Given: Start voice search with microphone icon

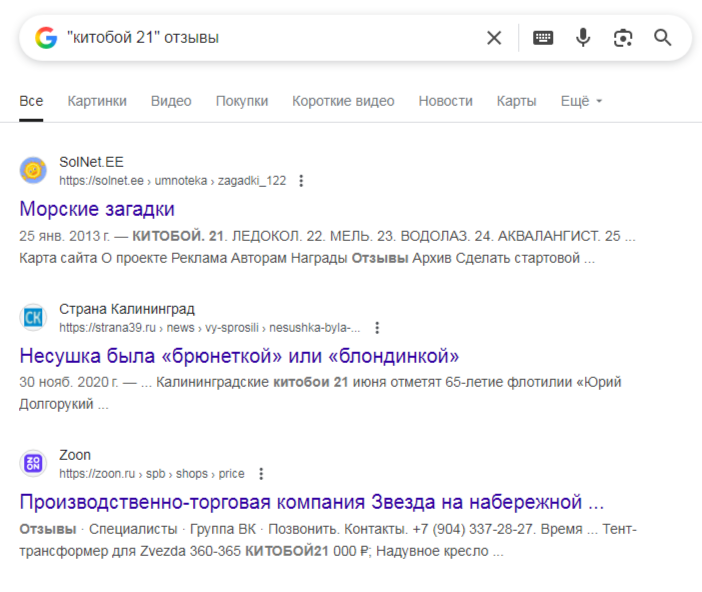Looking at the screenshot, I should (x=583, y=38).
